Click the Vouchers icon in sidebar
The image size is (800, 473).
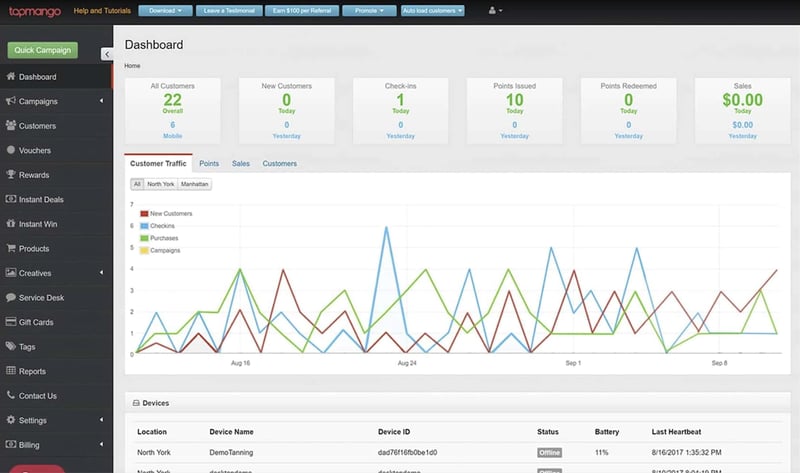11,151
